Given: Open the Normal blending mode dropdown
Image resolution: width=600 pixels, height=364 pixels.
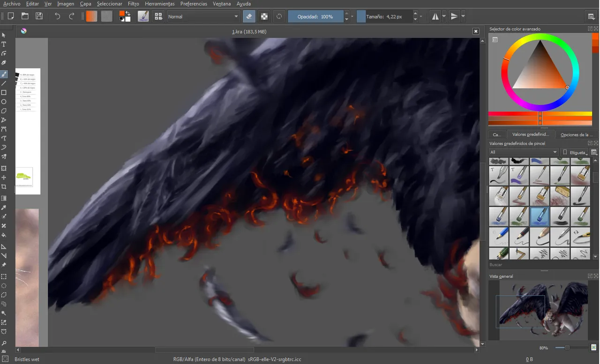Looking at the screenshot, I should tap(203, 16).
